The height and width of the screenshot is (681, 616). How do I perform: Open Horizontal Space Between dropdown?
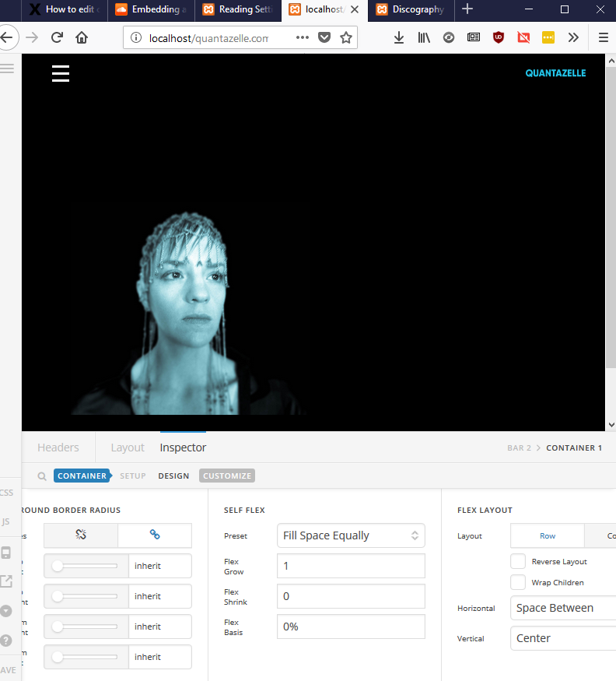pyautogui.click(x=565, y=608)
